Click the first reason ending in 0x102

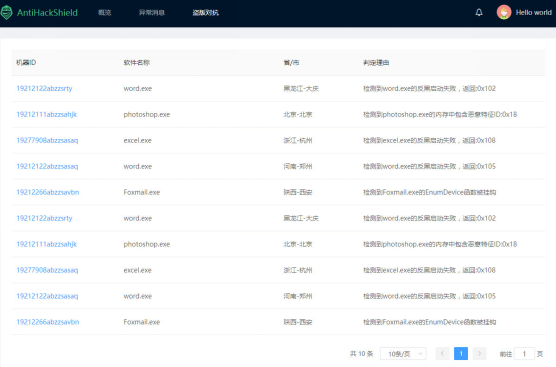[x=429, y=88]
